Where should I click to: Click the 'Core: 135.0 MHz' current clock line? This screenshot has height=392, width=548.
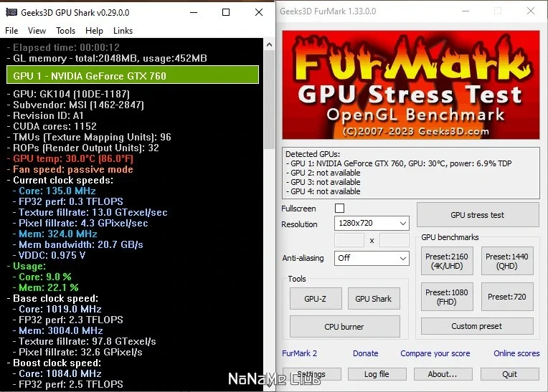click(x=55, y=191)
